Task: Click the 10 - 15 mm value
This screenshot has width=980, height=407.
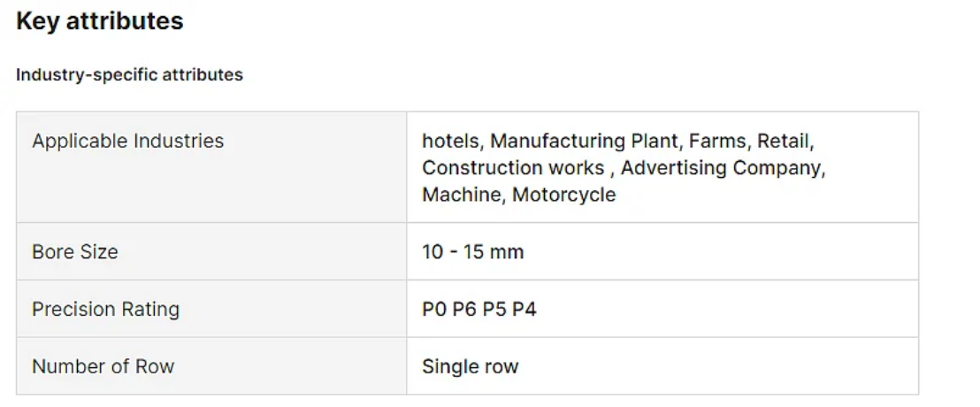Action: [473, 252]
